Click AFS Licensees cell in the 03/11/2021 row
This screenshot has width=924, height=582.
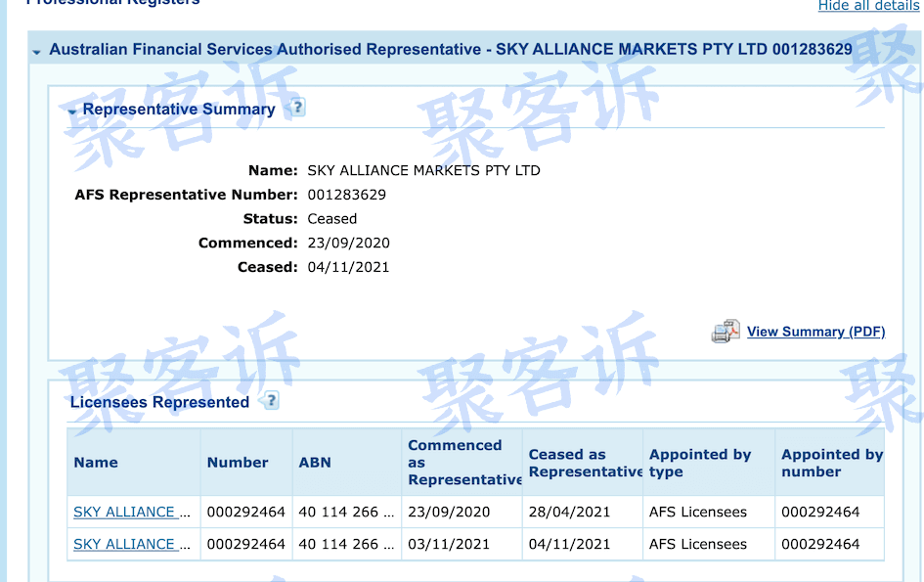709,544
